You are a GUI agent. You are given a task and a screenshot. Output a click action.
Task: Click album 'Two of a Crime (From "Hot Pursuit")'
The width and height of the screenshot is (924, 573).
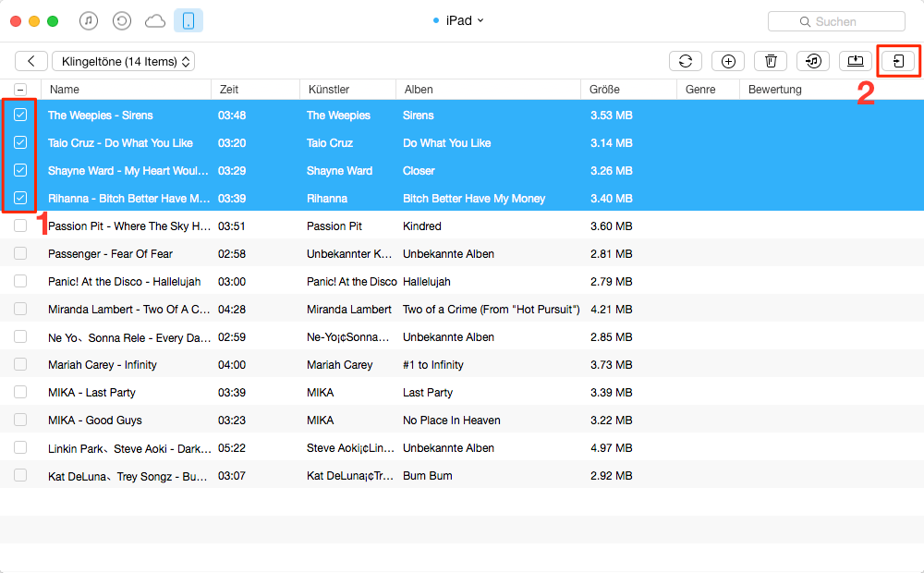pyautogui.click(x=491, y=310)
